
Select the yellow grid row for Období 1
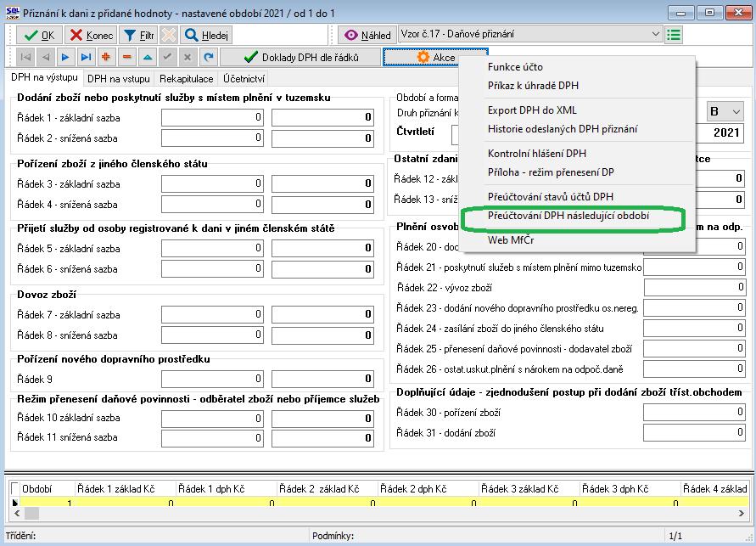[384, 502]
